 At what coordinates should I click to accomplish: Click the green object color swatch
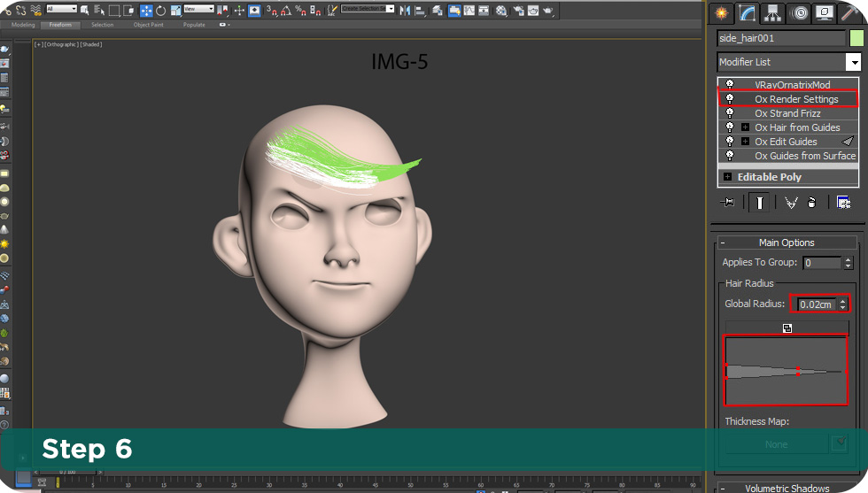click(856, 39)
